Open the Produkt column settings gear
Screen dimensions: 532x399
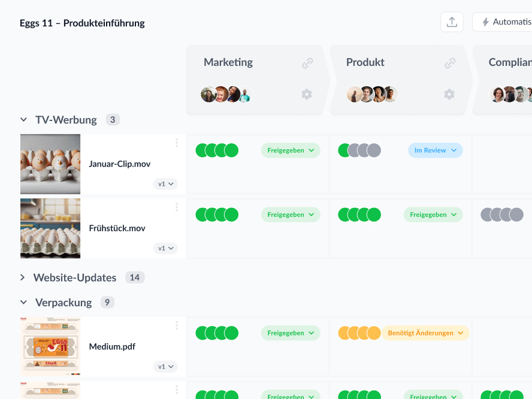click(x=449, y=94)
